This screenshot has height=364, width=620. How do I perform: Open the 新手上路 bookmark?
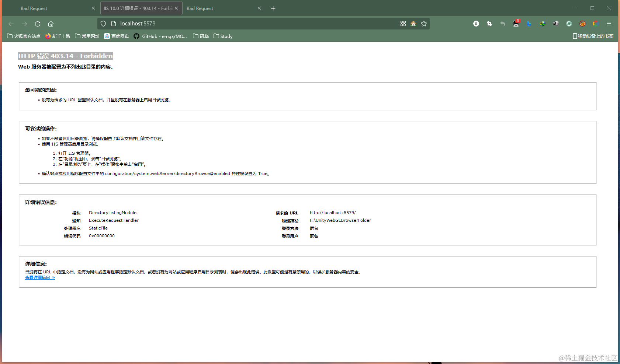pyautogui.click(x=58, y=36)
